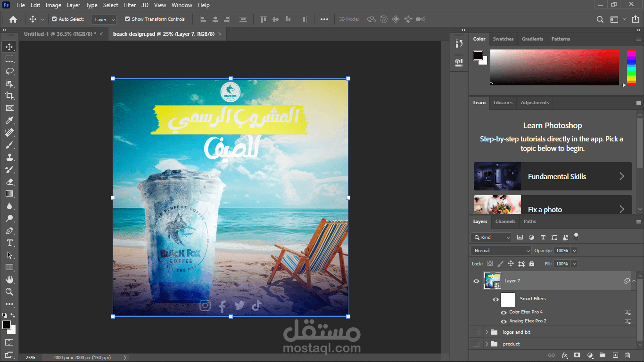Viewport: 644px width, 362px height.
Task: Select the Object Selection tool
Action: (9, 83)
